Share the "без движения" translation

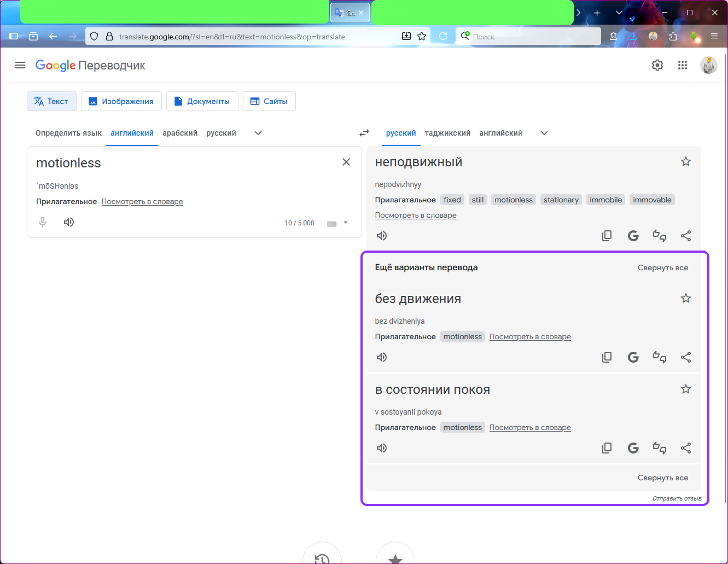[686, 357]
